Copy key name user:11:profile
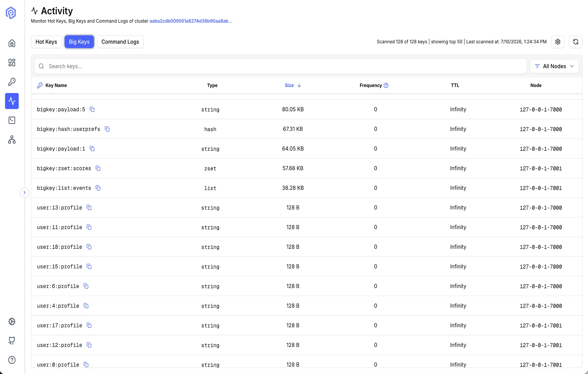 89,227
